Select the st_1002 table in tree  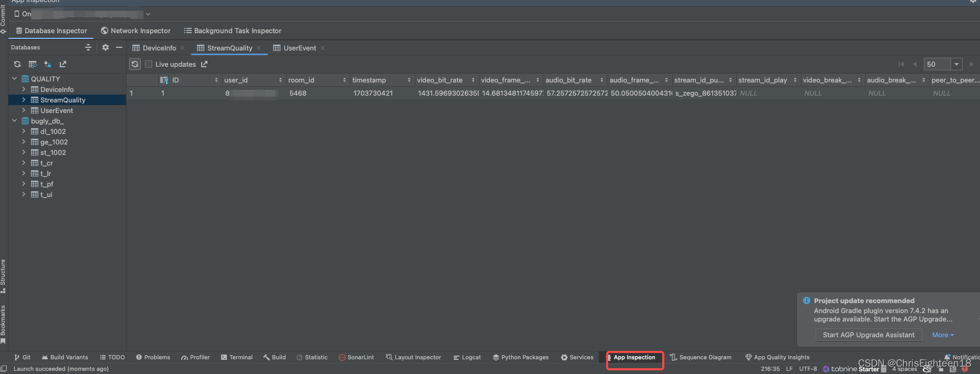click(x=53, y=152)
